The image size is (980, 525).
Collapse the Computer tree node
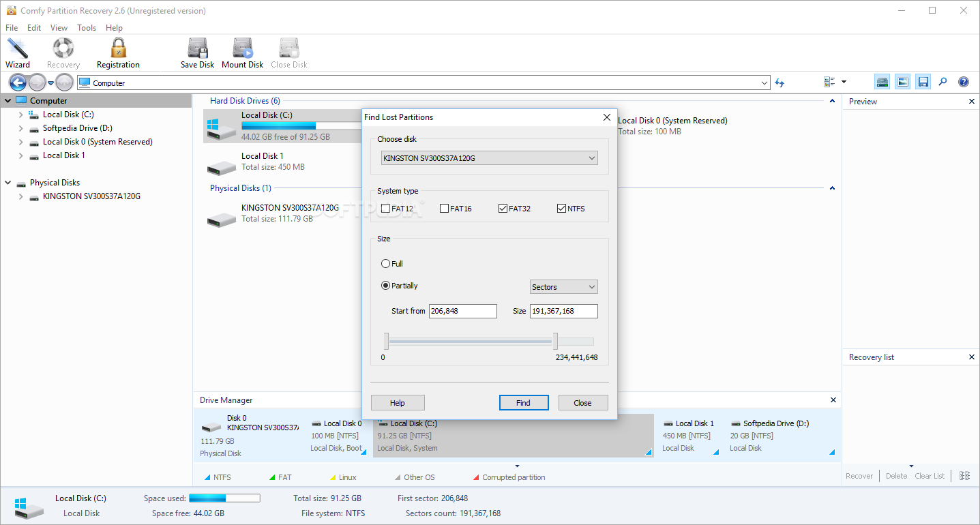[x=8, y=101]
